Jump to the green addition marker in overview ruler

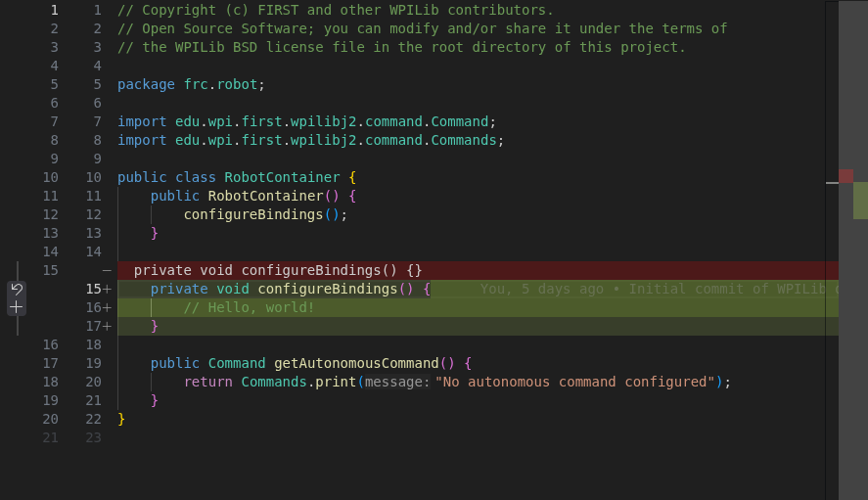click(x=860, y=201)
